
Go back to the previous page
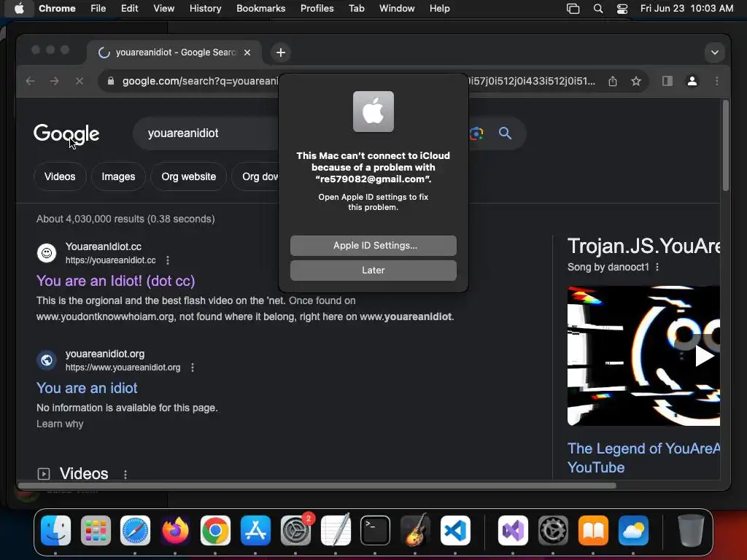(x=30, y=82)
